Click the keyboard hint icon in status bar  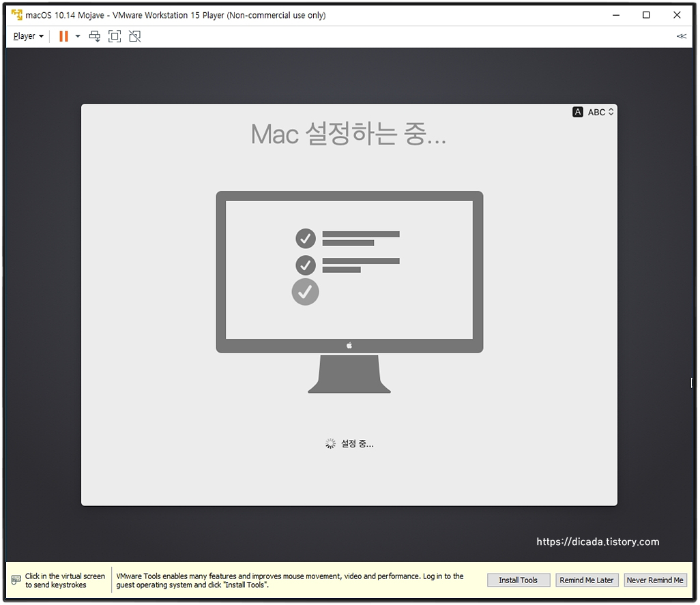pyautogui.click(x=16, y=580)
